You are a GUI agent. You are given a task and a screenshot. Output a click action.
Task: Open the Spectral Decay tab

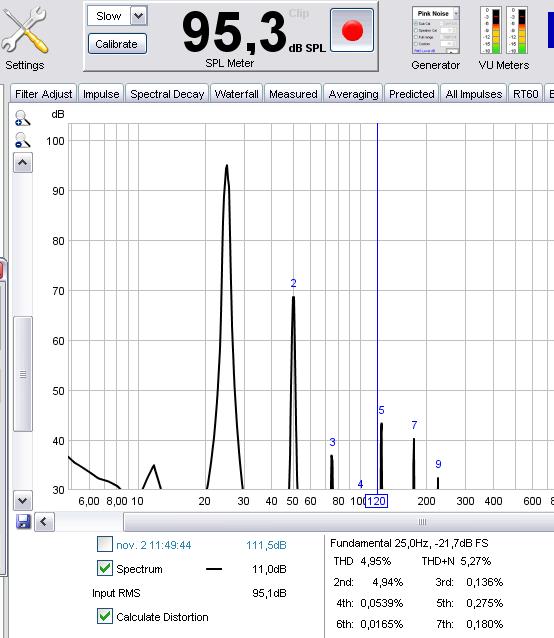click(x=167, y=94)
